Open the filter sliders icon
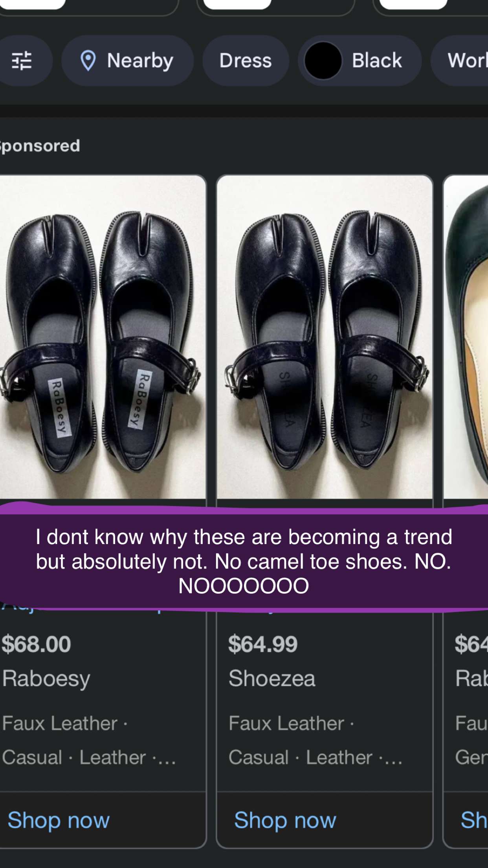This screenshot has width=488, height=868. [x=21, y=61]
